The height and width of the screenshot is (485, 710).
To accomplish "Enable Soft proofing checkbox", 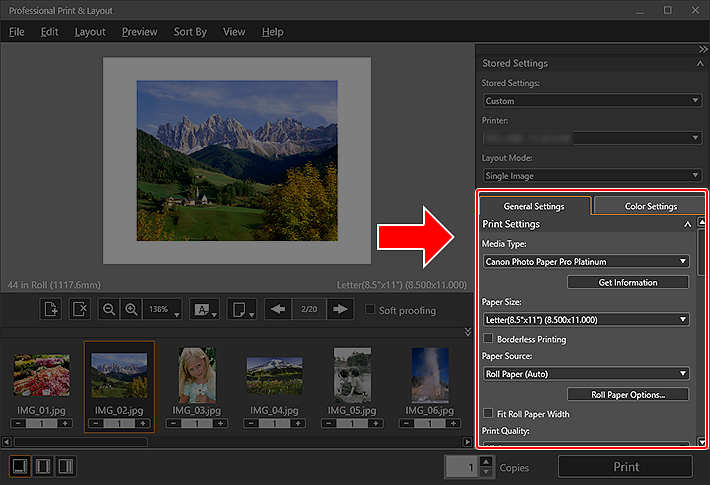I will tap(371, 310).
